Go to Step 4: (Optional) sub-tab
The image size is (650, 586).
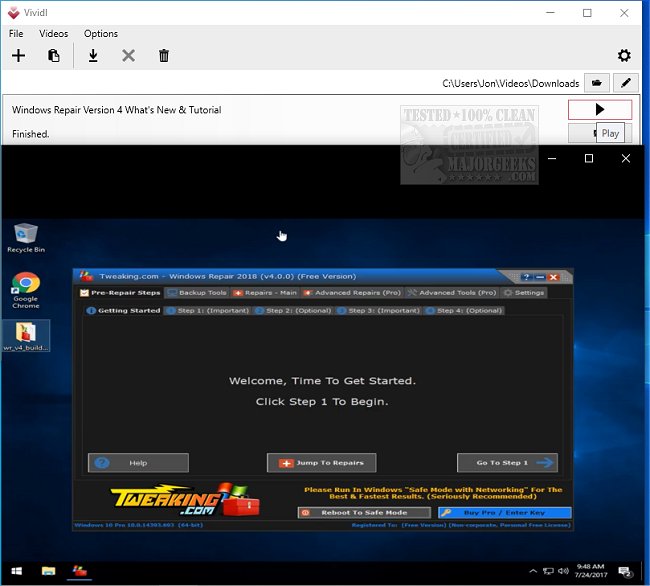464,310
